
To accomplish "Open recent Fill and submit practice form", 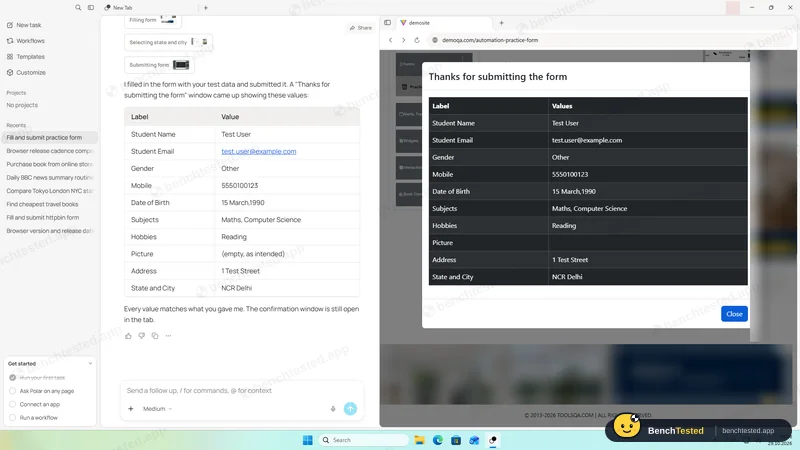I will (x=49, y=138).
